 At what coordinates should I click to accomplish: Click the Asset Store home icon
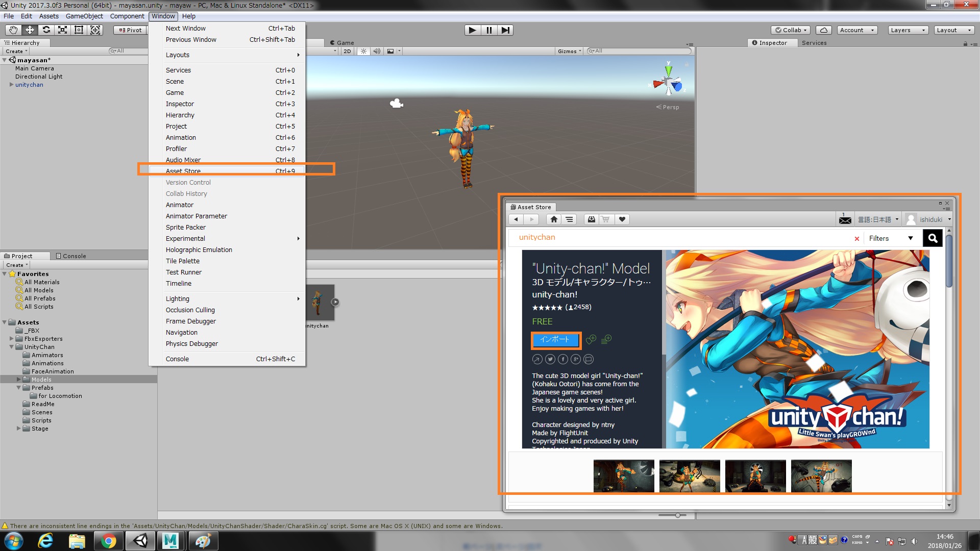coord(554,219)
